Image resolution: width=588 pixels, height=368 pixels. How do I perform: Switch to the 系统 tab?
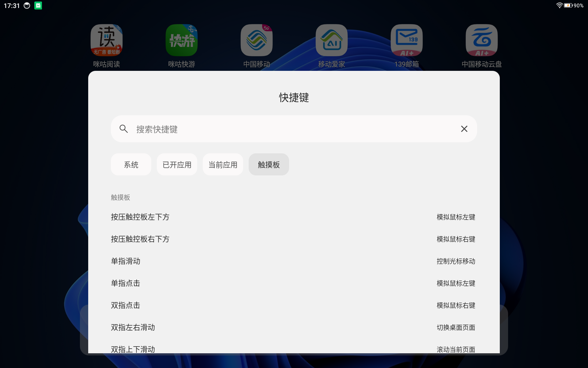131,165
